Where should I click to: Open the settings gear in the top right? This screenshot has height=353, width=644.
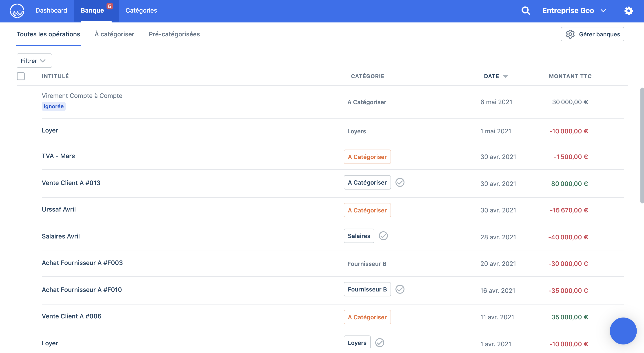629,11
